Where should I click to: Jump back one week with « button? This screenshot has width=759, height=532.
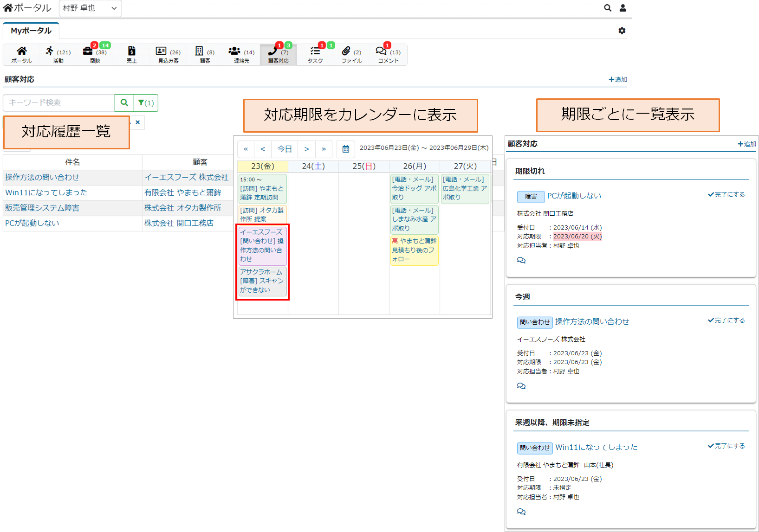pyautogui.click(x=246, y=149)
